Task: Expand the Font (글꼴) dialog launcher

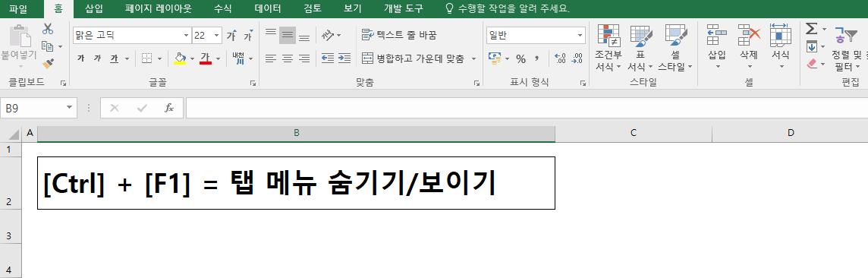Action: tap(253, 83)
